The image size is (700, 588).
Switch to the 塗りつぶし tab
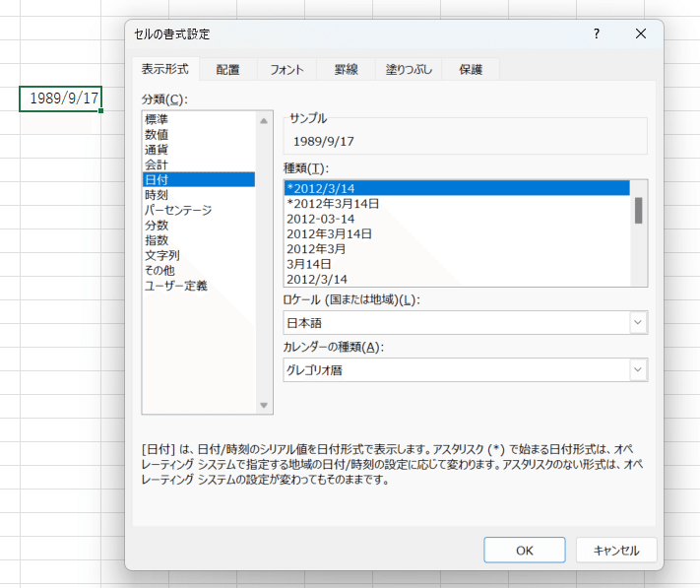409,70
